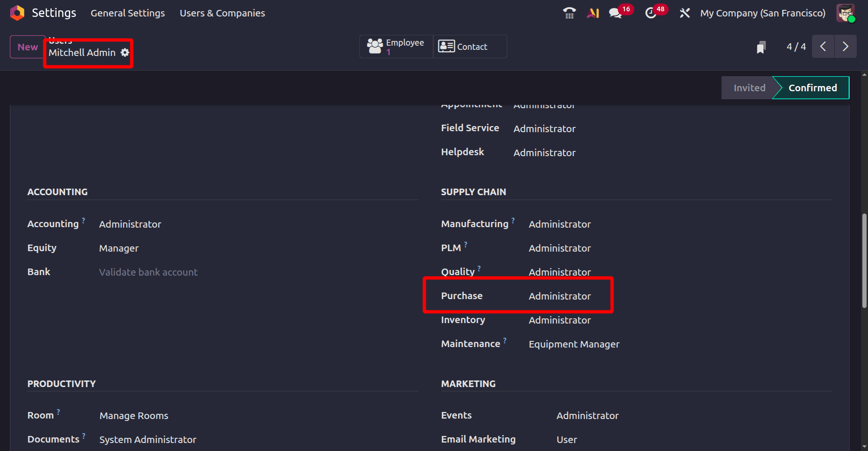Image resolution: width=868 pixels, height=451 pixels.
Task: Open the Odoo home apps icon
Action: coord(17,13)
